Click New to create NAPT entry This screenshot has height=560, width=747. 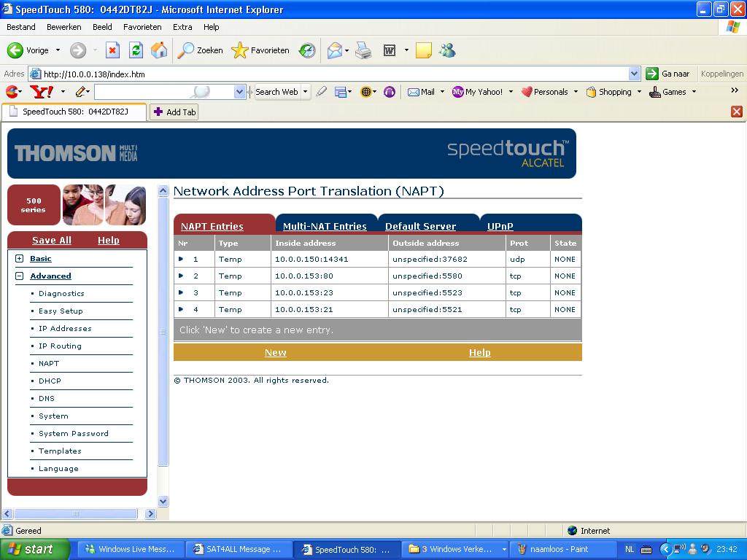(275, 352)
